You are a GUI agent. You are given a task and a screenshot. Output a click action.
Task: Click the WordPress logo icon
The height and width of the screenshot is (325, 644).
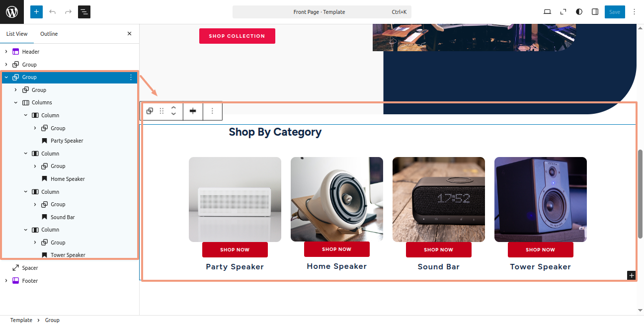click(12, 12)
